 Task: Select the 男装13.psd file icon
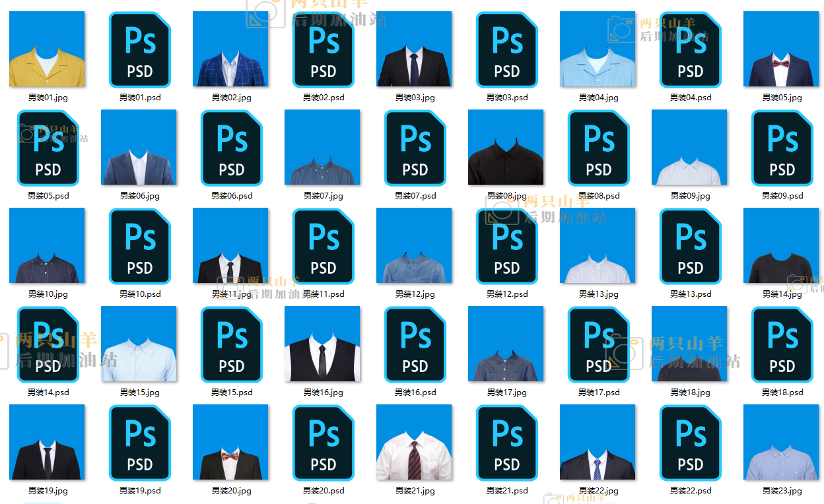point(690,246)
